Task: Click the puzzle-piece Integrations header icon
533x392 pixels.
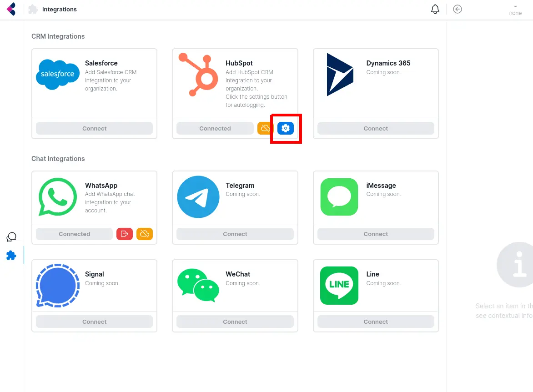Action: [33, 9]
